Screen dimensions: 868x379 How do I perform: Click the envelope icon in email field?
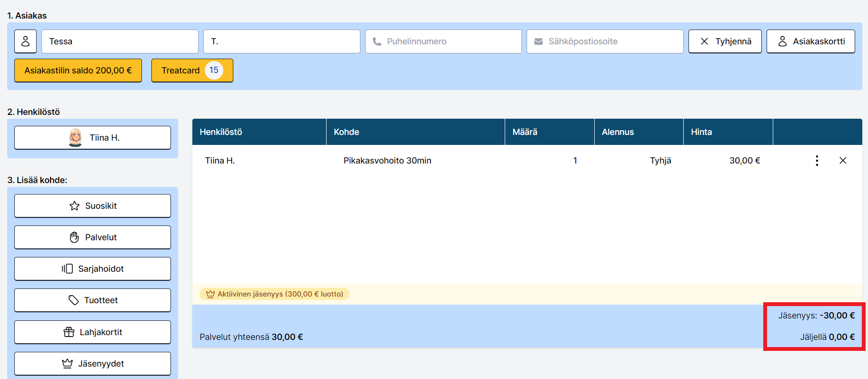539,41
